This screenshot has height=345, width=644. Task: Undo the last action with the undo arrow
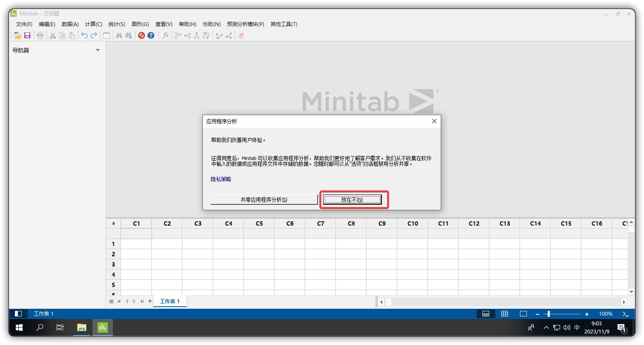click(84, 35)
